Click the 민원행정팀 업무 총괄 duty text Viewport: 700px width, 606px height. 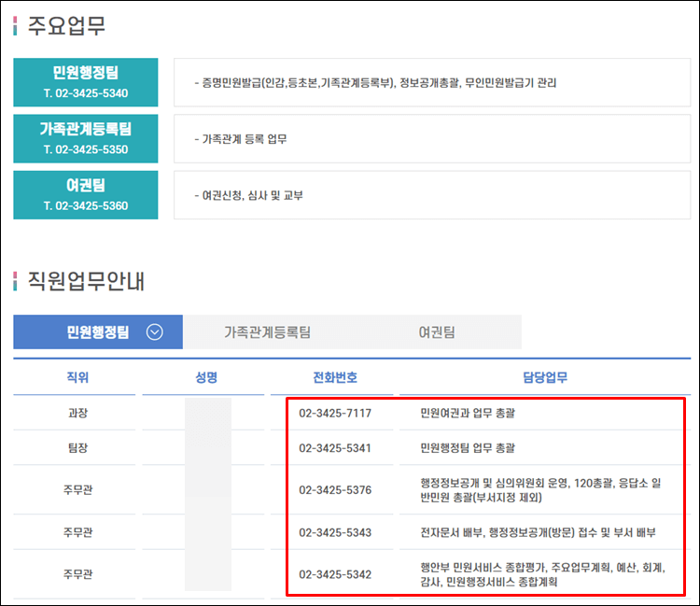[x=468, y=448]
